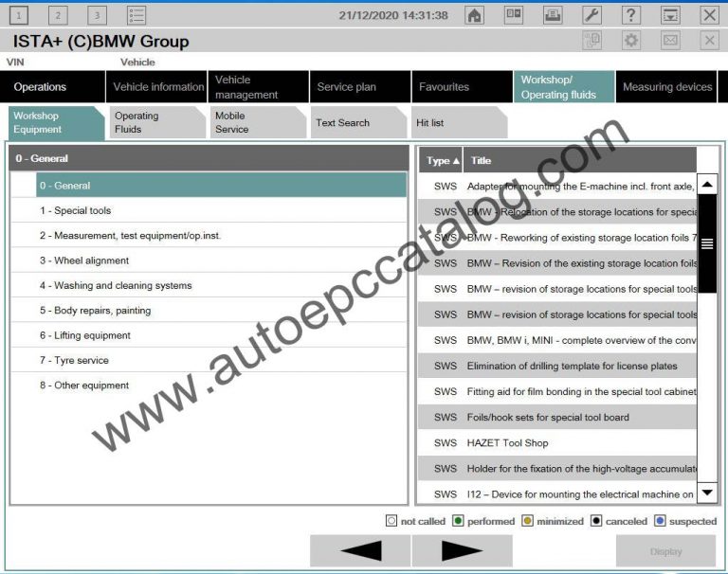Screen dimensions: 728x574
Task: Go to the Home screen icon
Action: tap(474, 15)
